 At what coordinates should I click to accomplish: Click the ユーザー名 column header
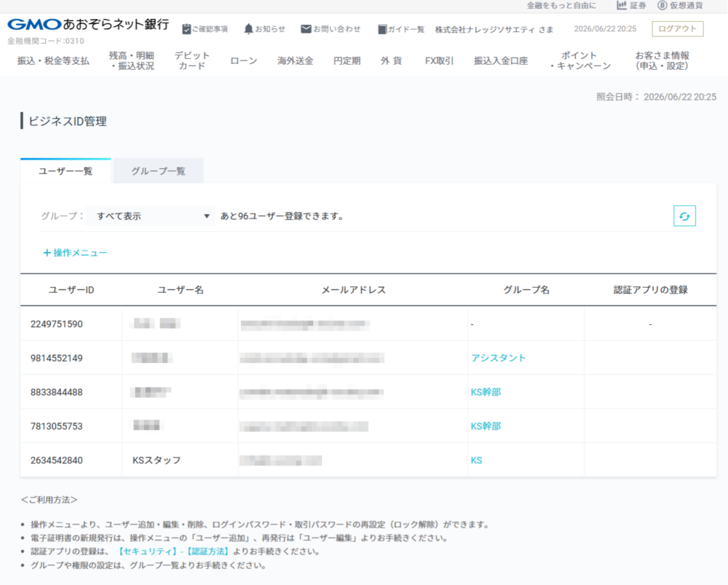tap(180, 290)
